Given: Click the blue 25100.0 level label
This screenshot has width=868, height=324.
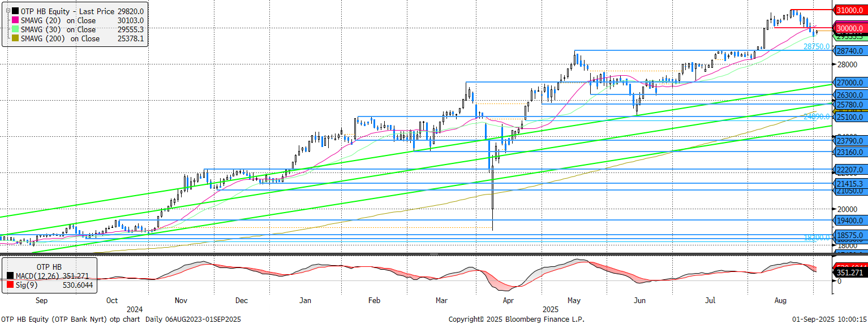Looking at the screenshot, I should [x=850, y=117].
